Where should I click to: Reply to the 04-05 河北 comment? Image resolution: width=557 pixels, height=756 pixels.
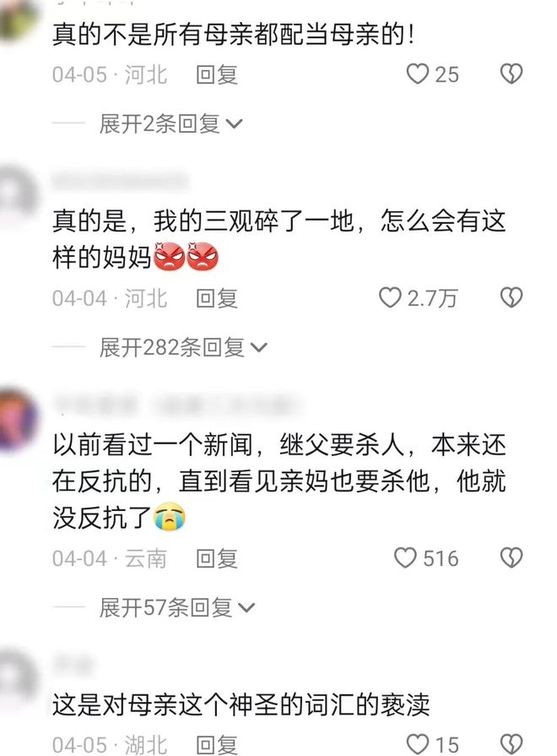pyautogui.click(x=217, y=74)
